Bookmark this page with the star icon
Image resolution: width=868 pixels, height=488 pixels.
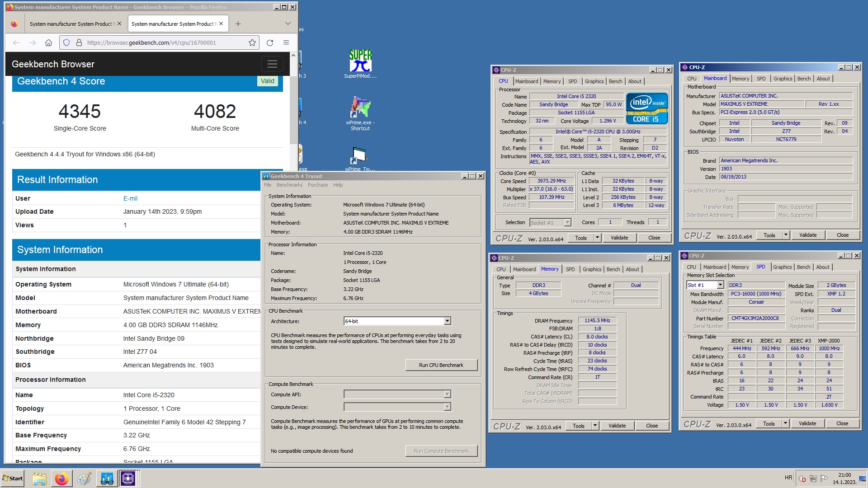click(x=252, y=42)
